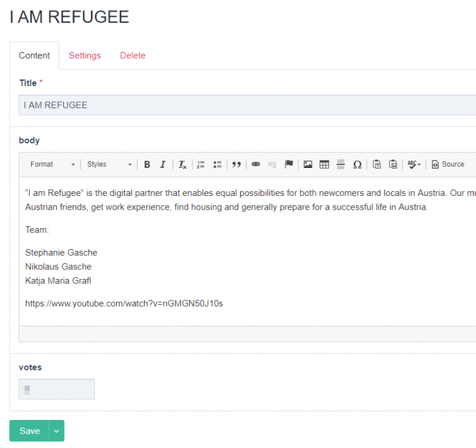
Task: Remove formatting with the Tx icon
Action: (182, 164)
